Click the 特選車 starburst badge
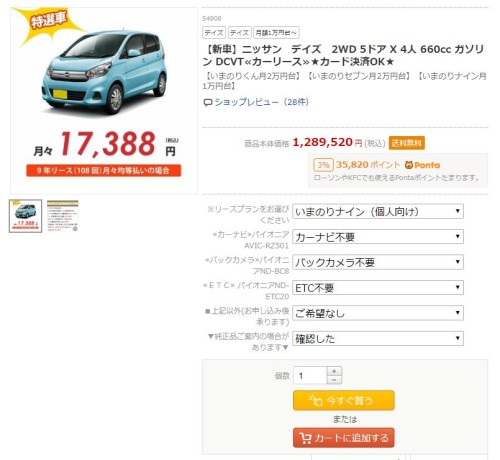 click(x=48, y=23)
